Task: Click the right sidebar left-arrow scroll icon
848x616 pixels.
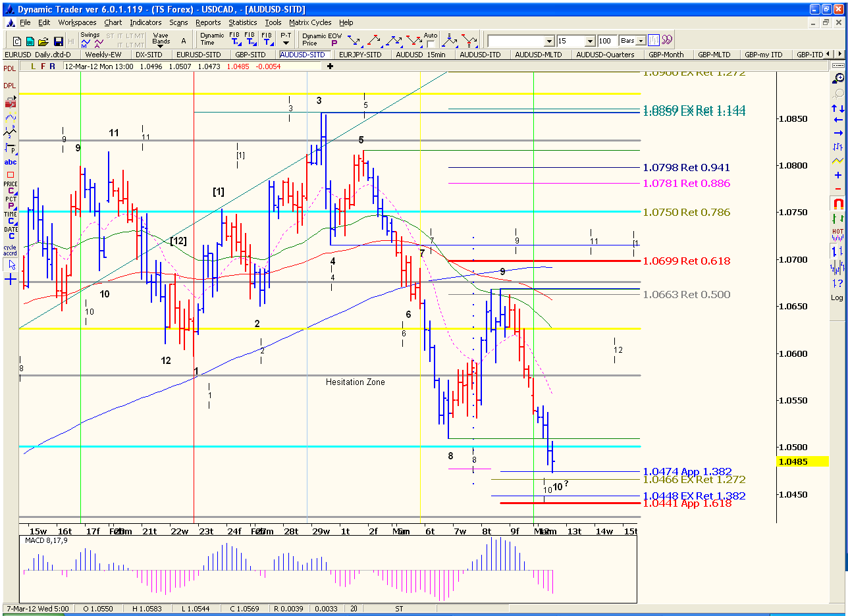Action: click(837, 120)
